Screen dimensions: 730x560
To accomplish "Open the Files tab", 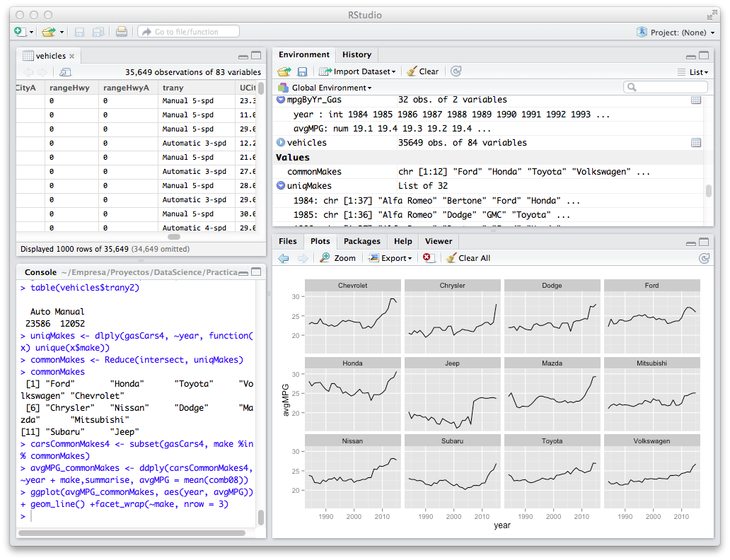I will point(288,241).
